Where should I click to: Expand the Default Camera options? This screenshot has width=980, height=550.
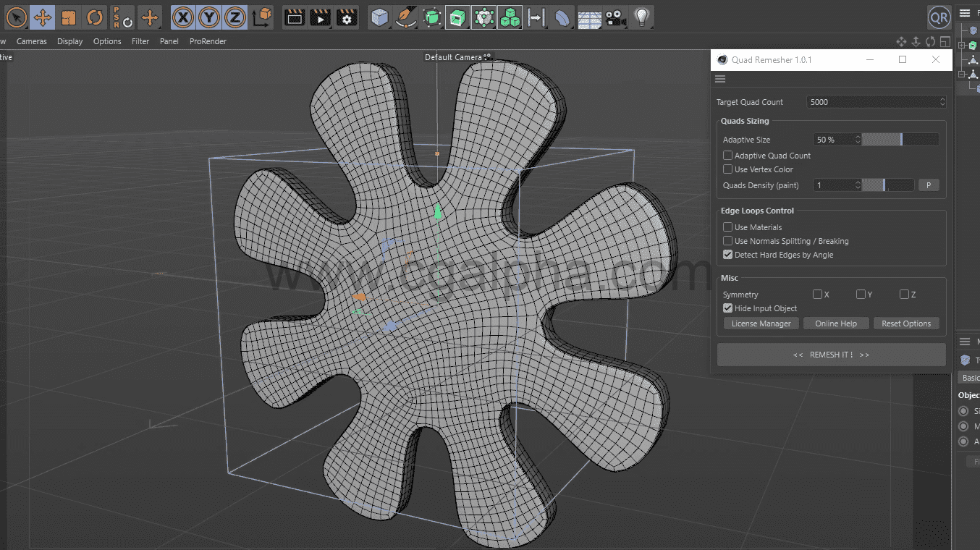tap(486, 56)
